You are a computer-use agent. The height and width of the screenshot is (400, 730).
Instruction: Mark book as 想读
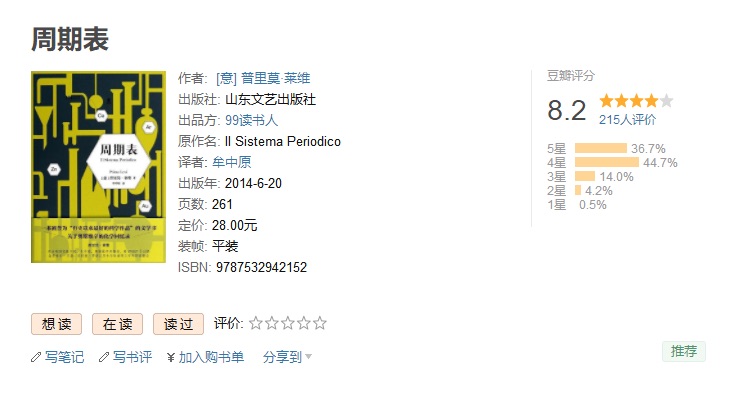point(56,324)
